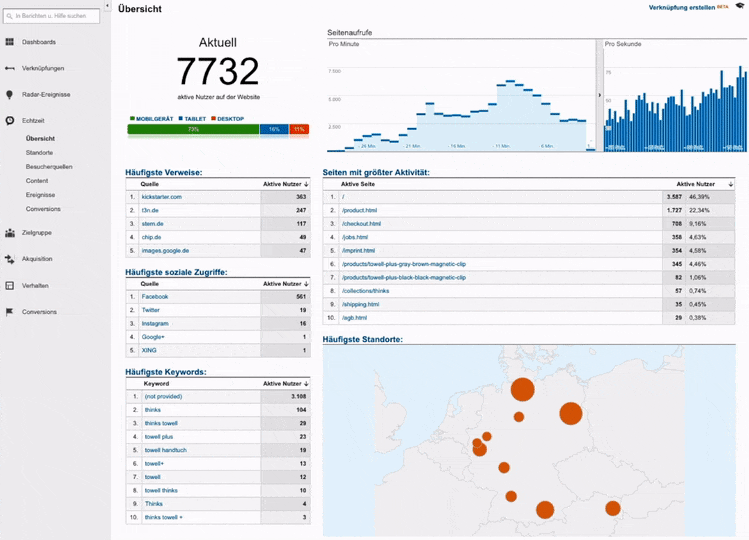This screenshot has height=540, width=749.
Task: Open the images.google.de referral link
Action: [165, 250]
